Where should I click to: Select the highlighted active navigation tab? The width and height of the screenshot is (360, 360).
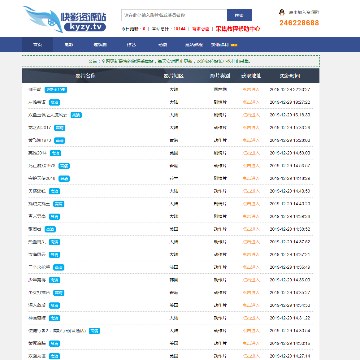pyautogui.click(x=37, y=45)
